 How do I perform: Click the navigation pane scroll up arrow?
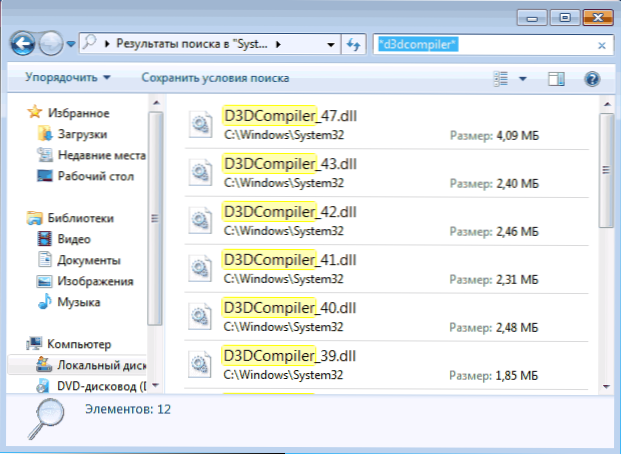[156, 103]
